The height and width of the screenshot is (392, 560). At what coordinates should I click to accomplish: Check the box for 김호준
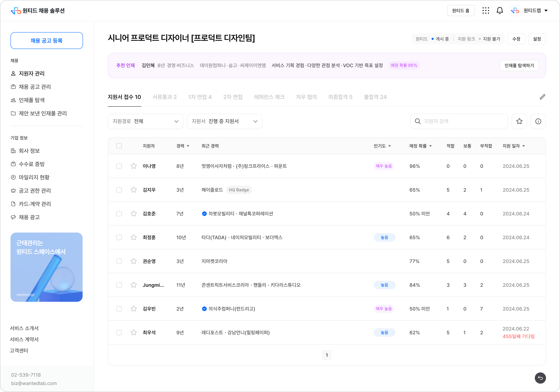[x=119, y=214]
